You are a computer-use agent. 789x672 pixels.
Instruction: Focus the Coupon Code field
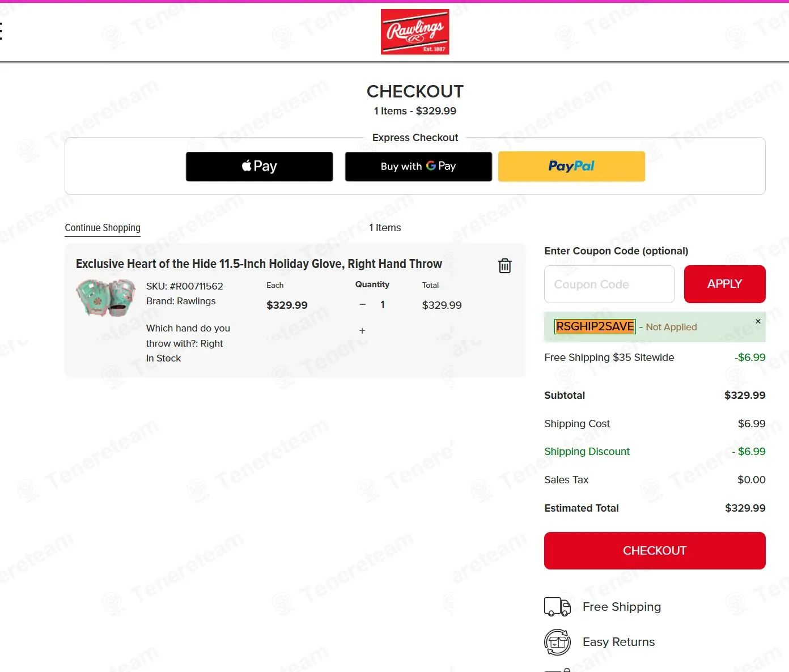[609, 284]
